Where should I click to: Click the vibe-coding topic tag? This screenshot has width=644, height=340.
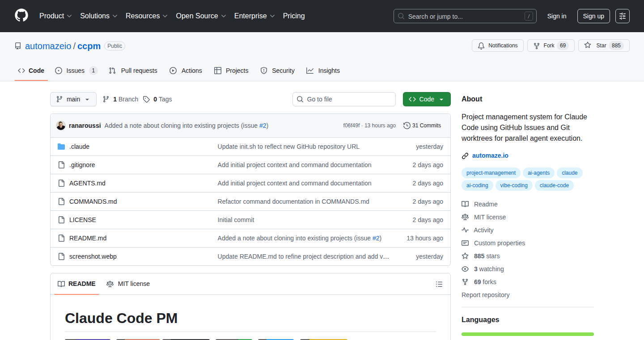pos(514,185)
